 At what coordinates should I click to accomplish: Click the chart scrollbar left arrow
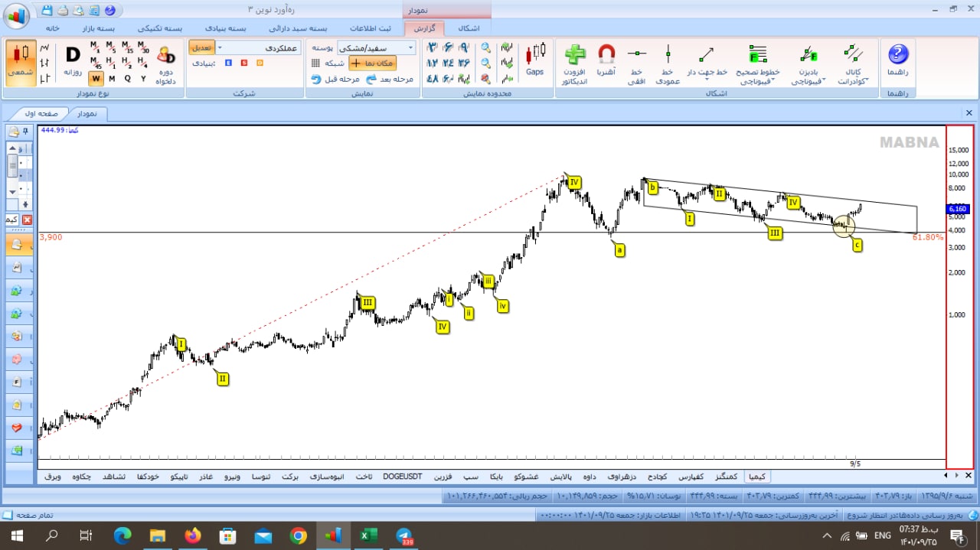click(946, 475)
